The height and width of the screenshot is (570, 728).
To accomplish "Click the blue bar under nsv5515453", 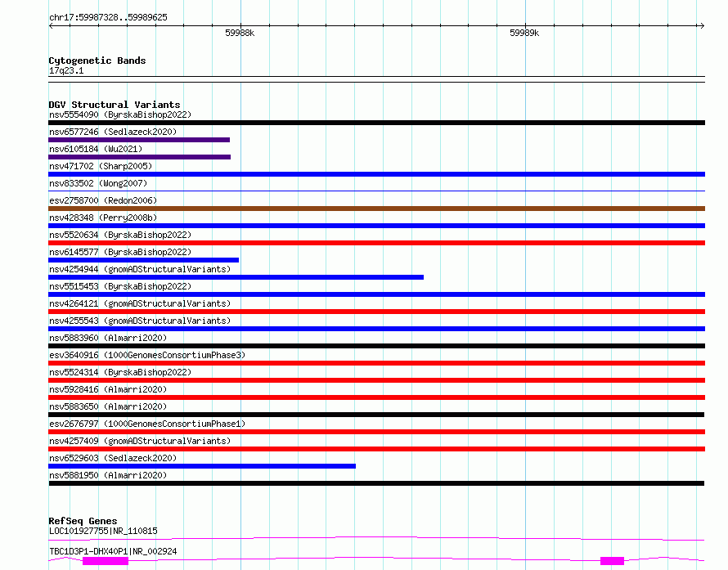I will (x=376, y=294).
